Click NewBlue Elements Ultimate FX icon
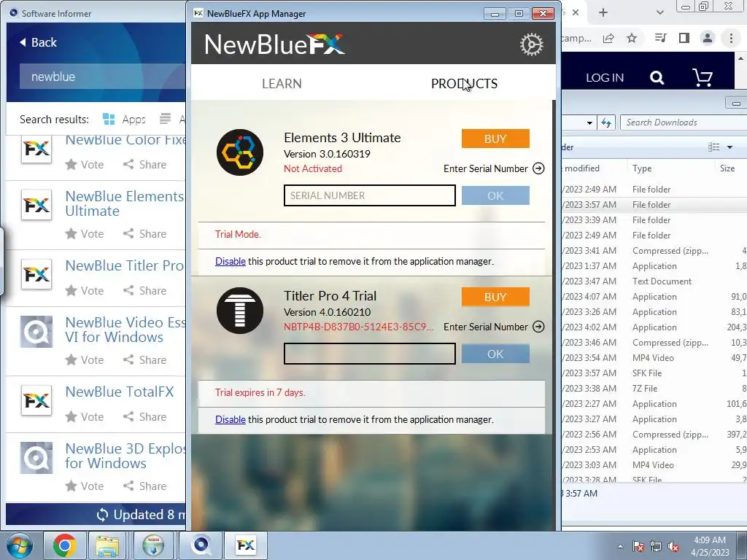Viewport: 747px width, 560px height. 36,205
